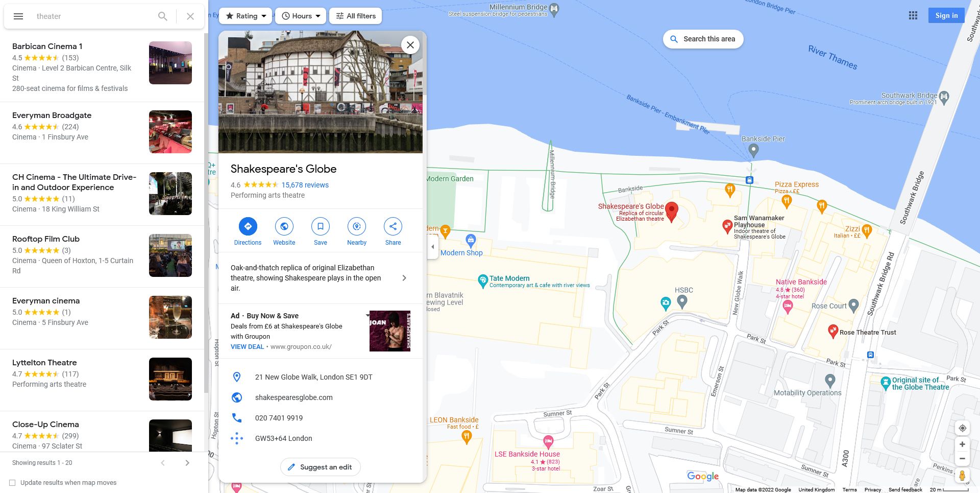The height and width of the screenshot is (493, 980).
Task: Select Everyman Broadgate result
Action: point(102,133)
